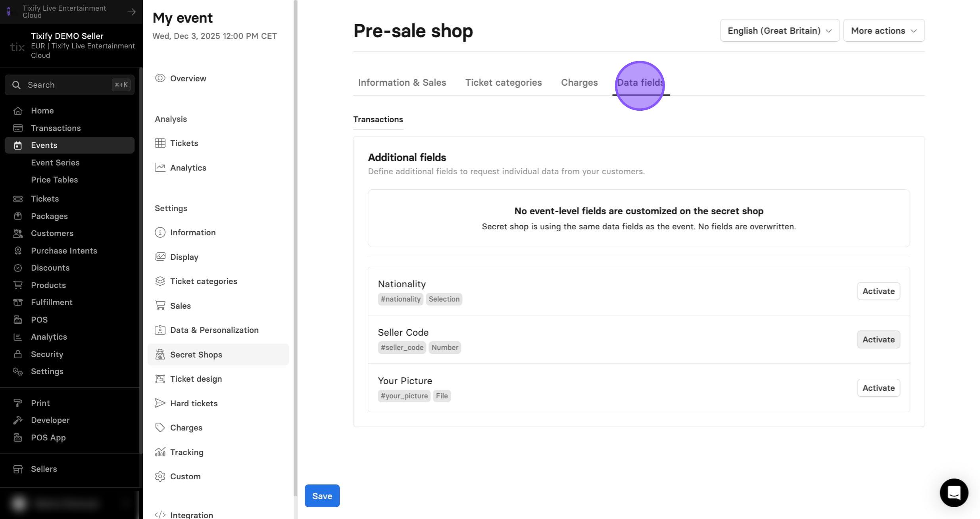Click the arrow next to Tixify Cloud

[131, 12]
